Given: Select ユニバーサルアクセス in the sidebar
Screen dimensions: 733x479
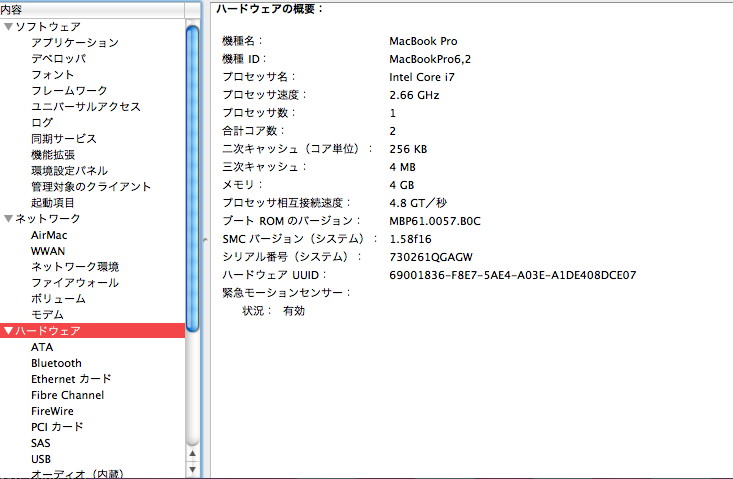Looking at the screenshot, I should pos(86,106).
